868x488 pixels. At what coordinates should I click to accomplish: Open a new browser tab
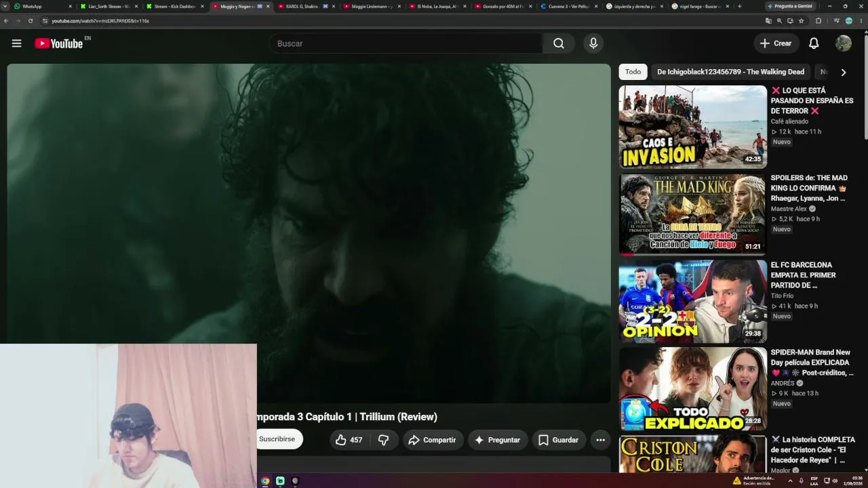(x=739, y=6)
